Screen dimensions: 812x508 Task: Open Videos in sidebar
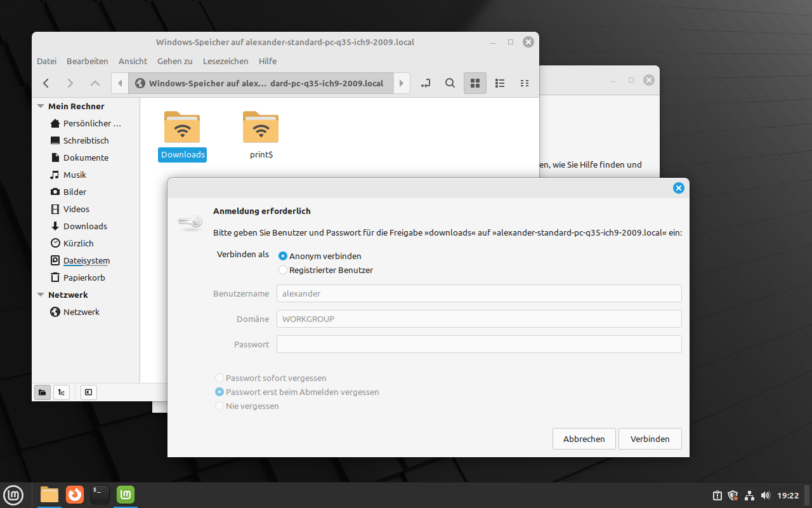tap(86, 209)
